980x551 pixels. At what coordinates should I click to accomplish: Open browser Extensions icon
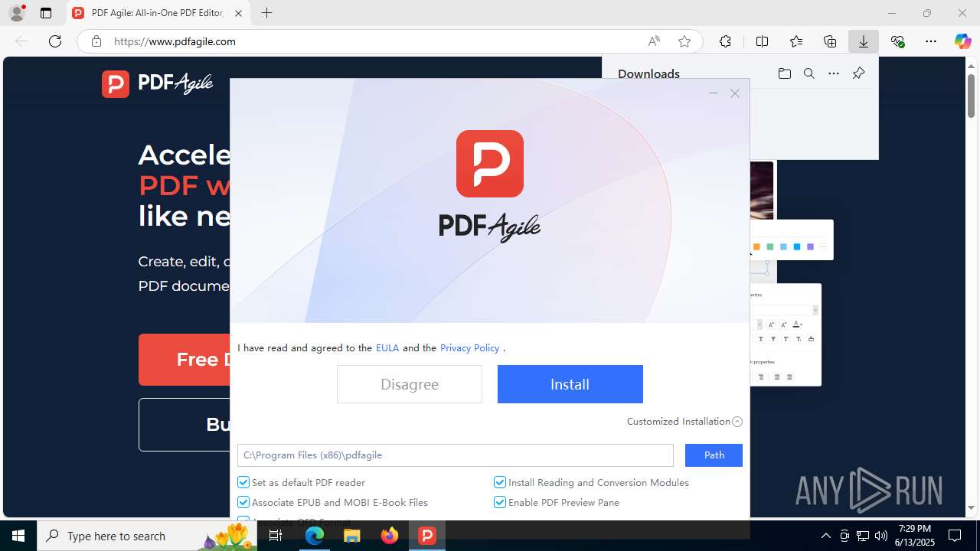click(725, 41)
